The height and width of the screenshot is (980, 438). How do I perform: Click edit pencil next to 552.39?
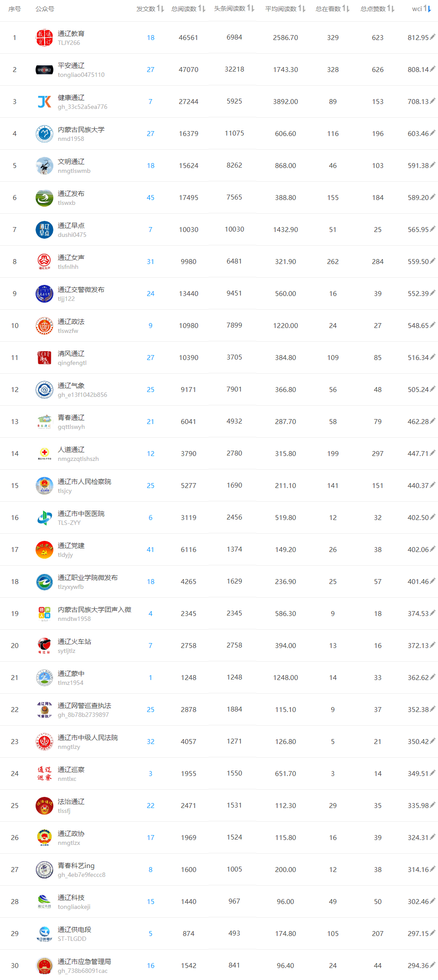pyautogui.click(x=433, y=293)
